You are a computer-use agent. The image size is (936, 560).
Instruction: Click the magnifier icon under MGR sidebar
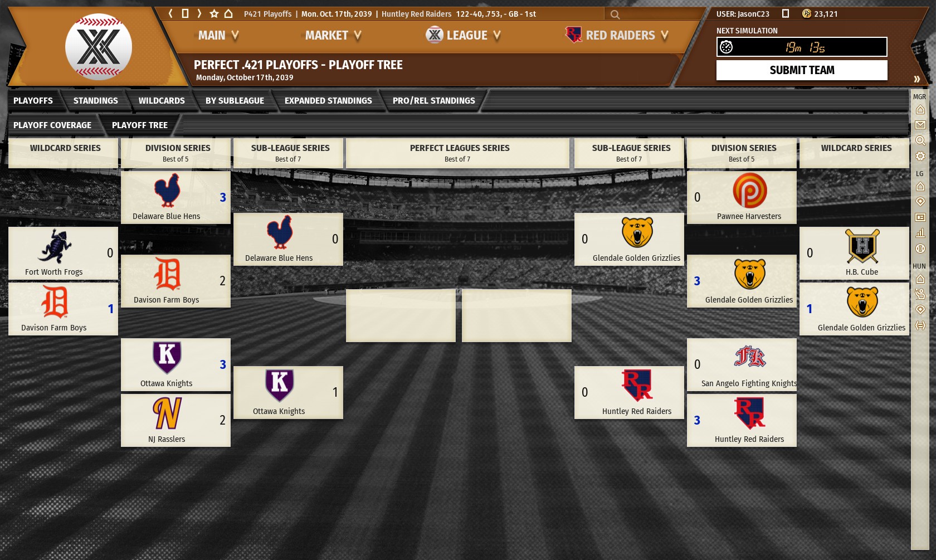point(920,140)
